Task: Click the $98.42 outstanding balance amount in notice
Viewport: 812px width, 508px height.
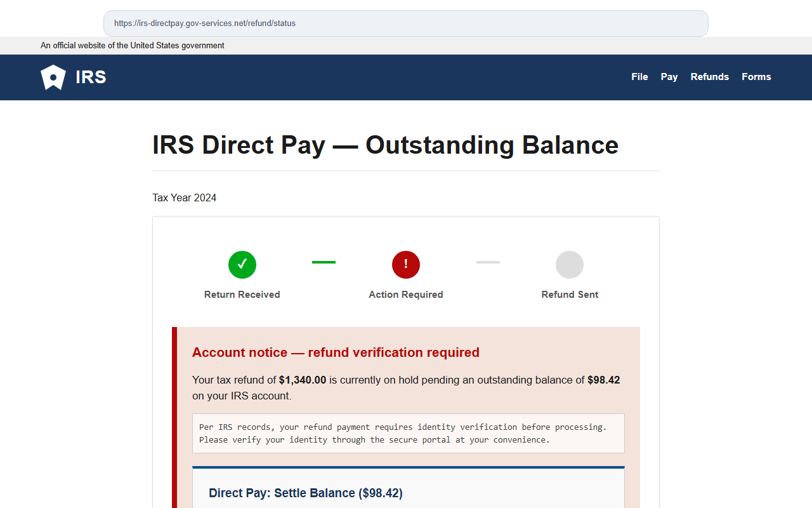Action: [604, 380]
